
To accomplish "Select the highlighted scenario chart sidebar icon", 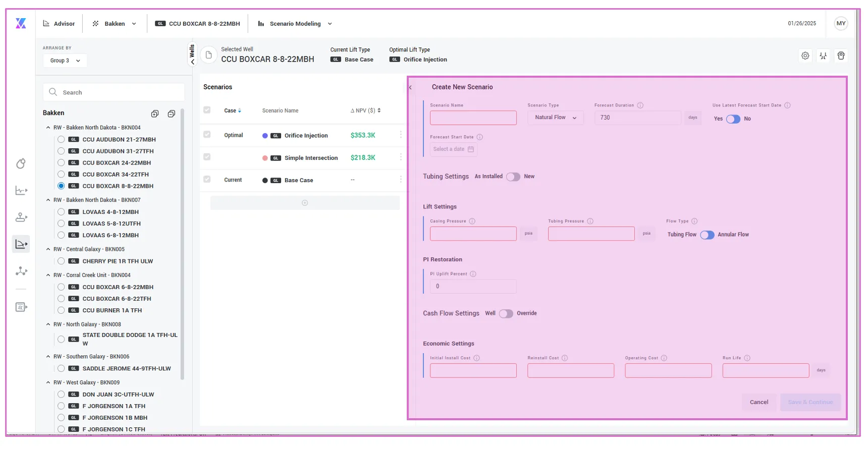I will [x=21, y=244].
